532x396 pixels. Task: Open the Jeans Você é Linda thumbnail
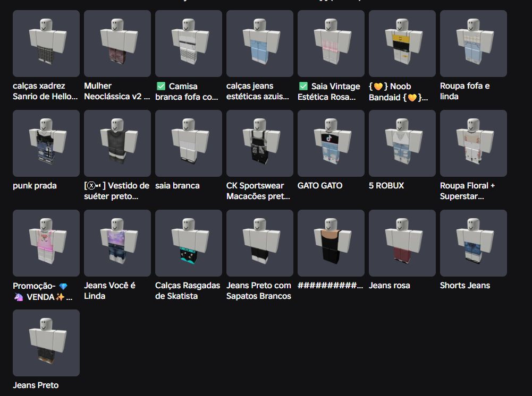(117, 243)
